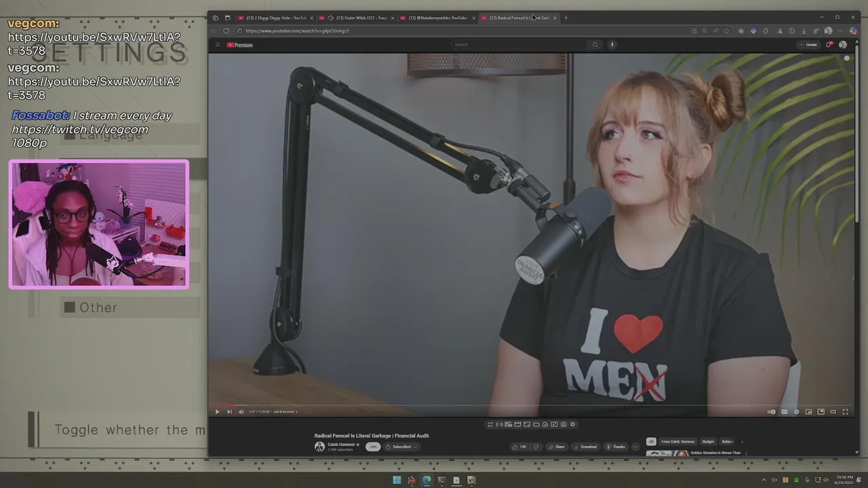Click the page vertical scrollbar

(857, 136)
